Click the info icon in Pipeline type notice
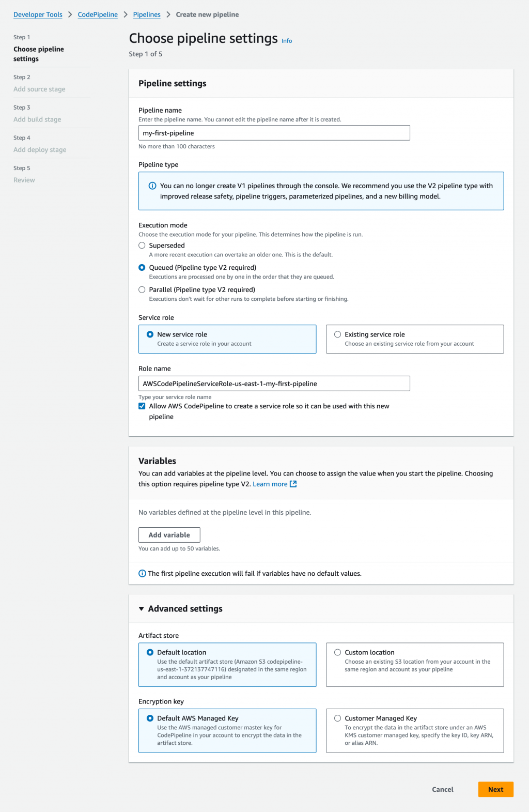Image resolution: width=529 pixels, height=812 pixels. coord(152,186)
